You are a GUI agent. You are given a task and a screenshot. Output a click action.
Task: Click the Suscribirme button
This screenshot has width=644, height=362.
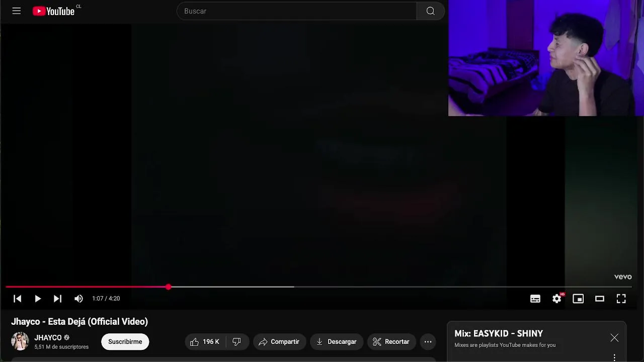(125, 342)
